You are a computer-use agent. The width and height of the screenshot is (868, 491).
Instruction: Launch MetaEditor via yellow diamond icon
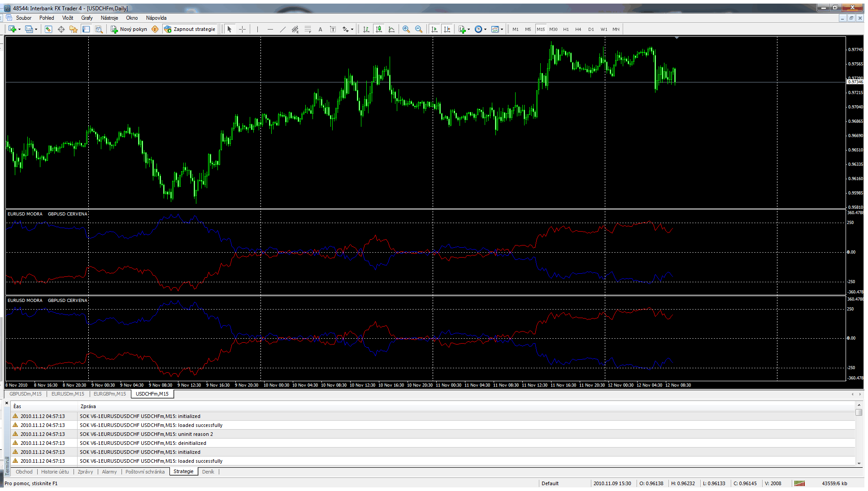tap(155, 29)
